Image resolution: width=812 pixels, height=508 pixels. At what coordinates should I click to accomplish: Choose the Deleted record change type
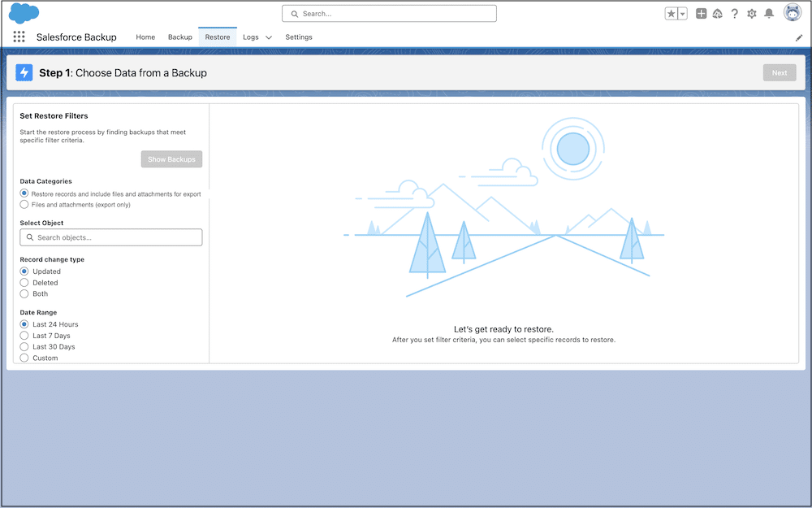point(24,283)
